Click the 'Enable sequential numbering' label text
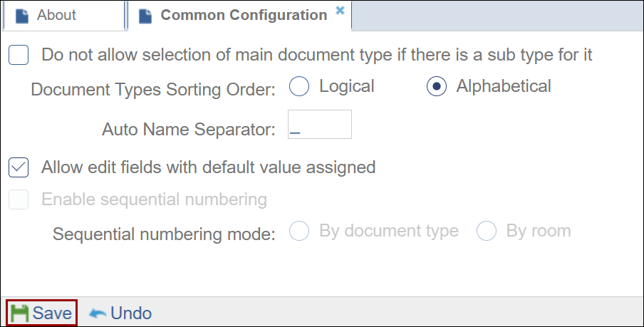This screenshot has width=644, height=327. point(154,199)
